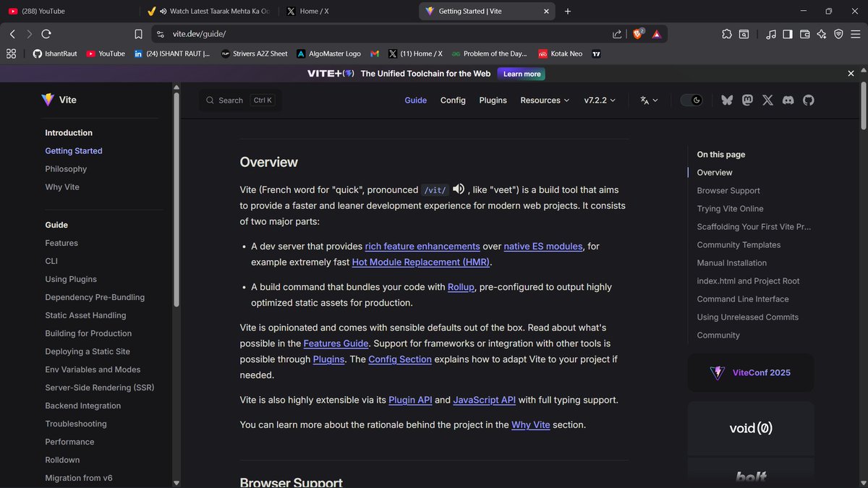Open the Why Vite link in paragraph

[531, 425]
